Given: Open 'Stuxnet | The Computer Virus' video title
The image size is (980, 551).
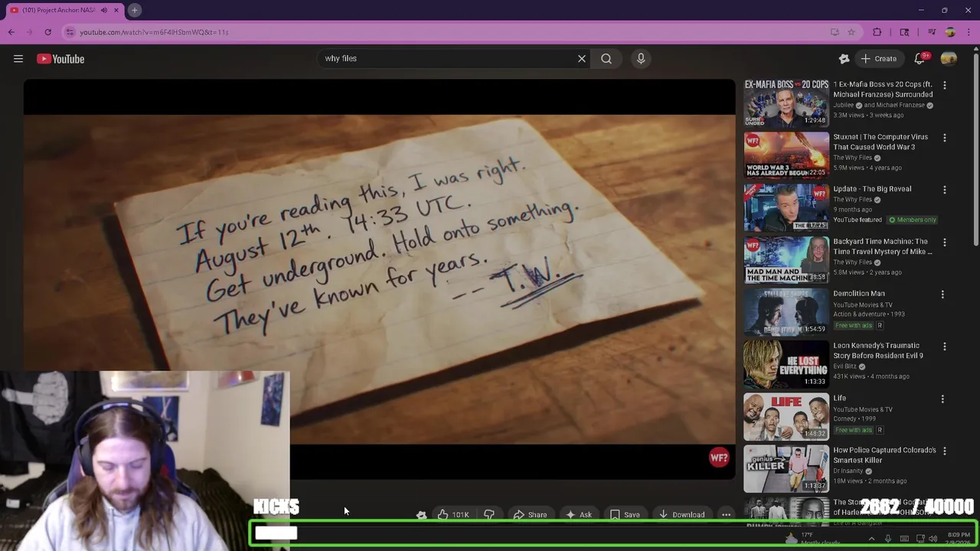Looking at the screenshot, I should tap(880, 142).
